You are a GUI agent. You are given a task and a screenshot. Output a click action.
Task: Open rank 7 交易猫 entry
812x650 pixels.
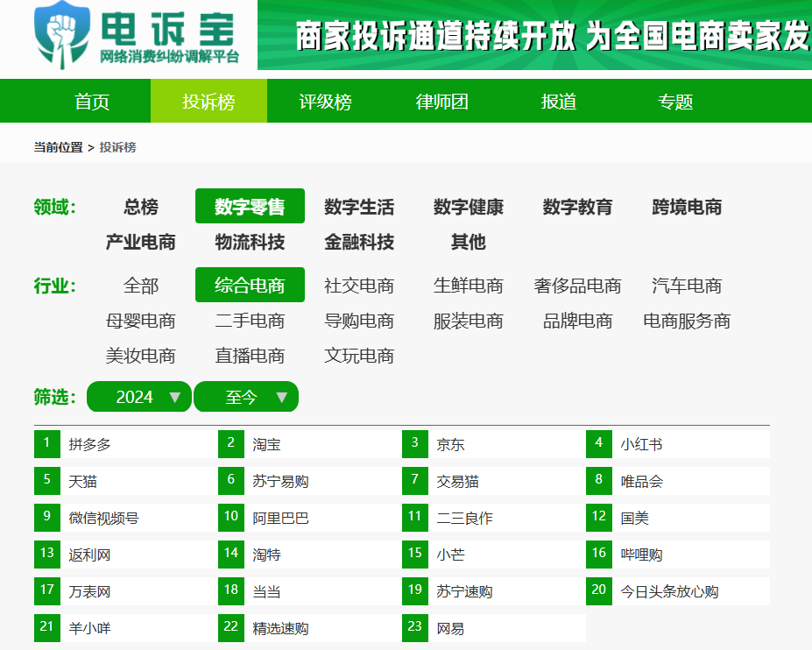(493, 481)
